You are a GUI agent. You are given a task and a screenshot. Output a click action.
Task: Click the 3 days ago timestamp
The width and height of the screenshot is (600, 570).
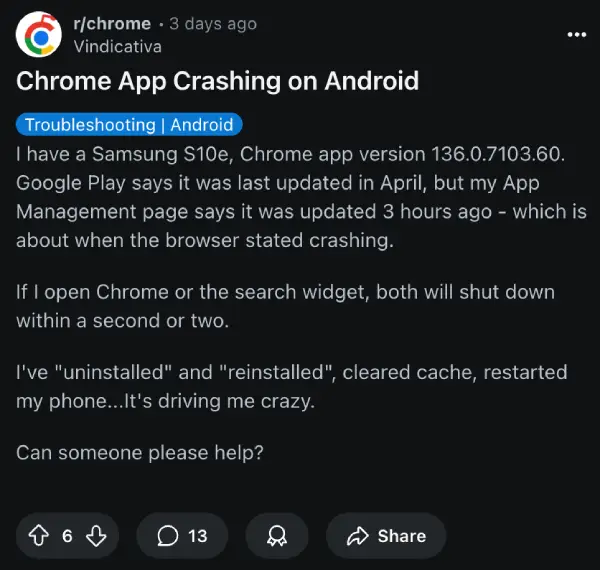(x=213, y=24)
